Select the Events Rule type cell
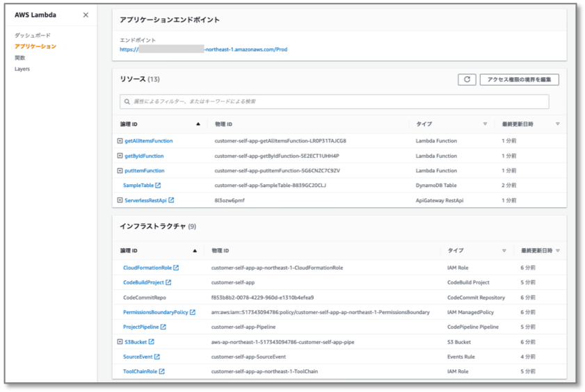 (x=461, y=357)
